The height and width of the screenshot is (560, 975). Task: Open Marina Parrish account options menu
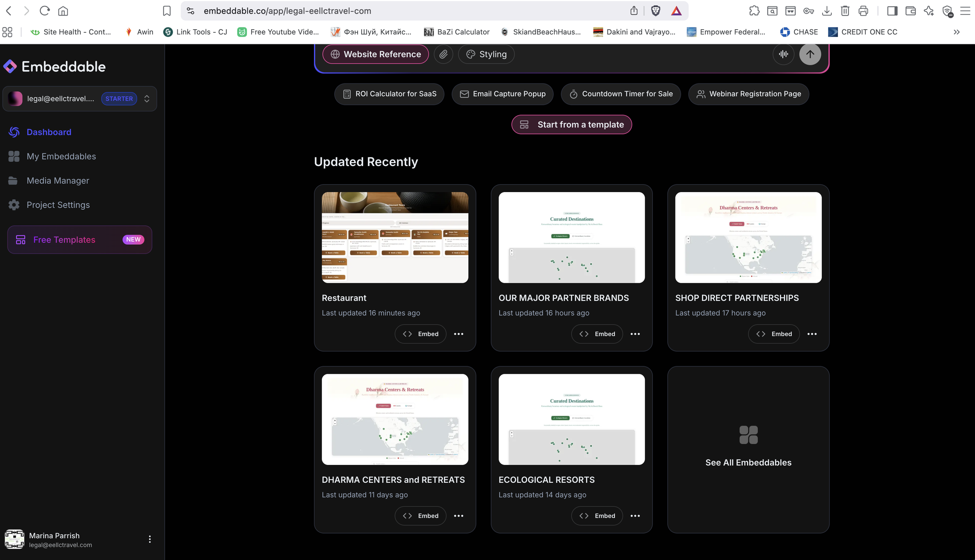coord(149,539)
